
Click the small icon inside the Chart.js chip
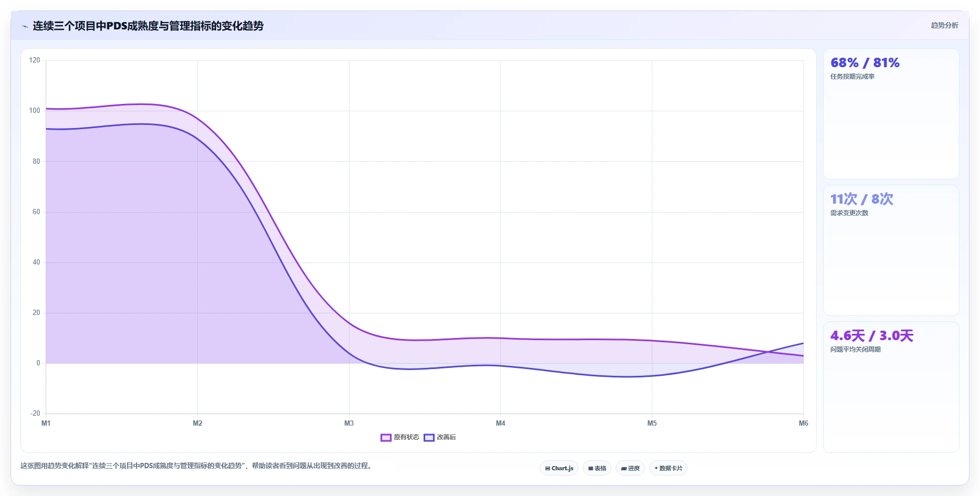(x=547, y=468)
